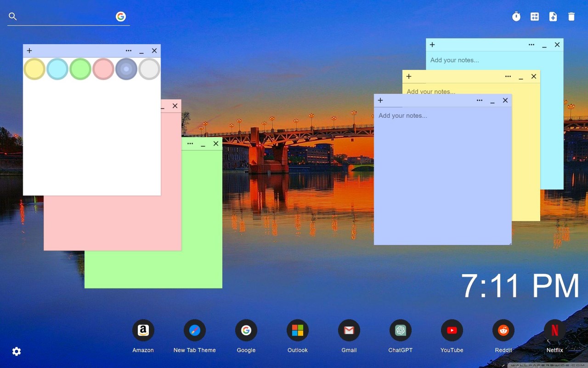Open the green note's three-dot menu
Viewport: 588px width, 368px height.
pyautogui.click(x=190, y=144)
